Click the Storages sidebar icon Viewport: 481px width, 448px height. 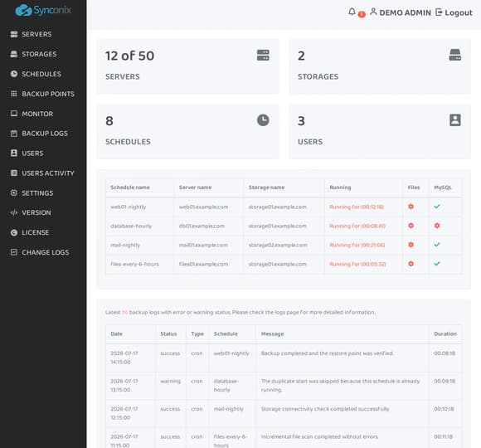tap(14, 54)
